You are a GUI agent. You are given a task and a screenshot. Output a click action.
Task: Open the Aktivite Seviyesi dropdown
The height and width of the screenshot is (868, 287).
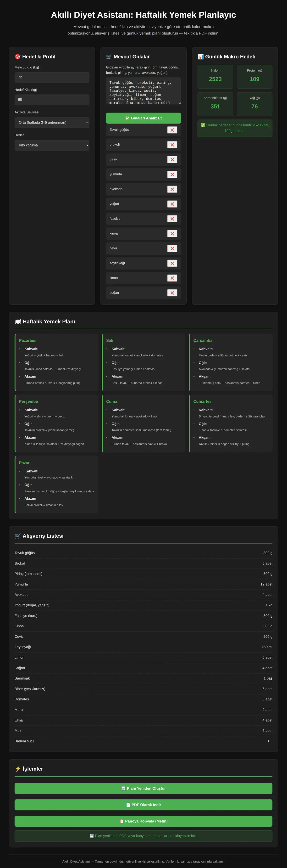pos(52,122)
